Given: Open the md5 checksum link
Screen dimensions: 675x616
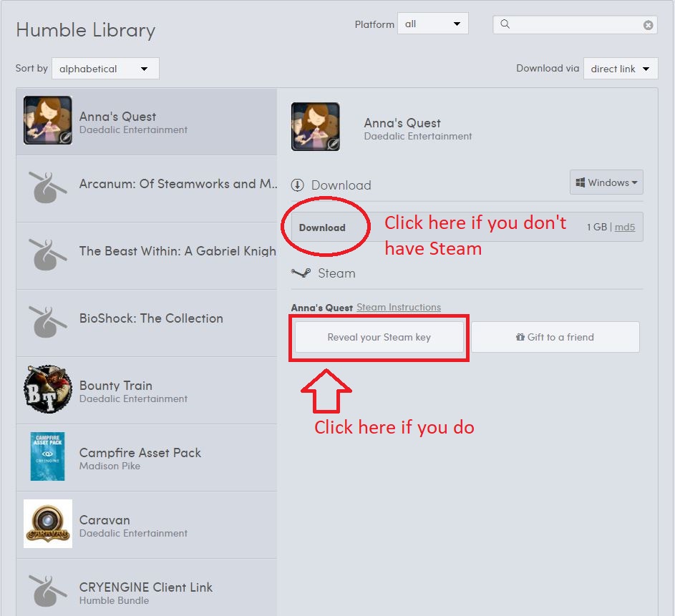Looking at the screenshot, I should click(625, 227).
